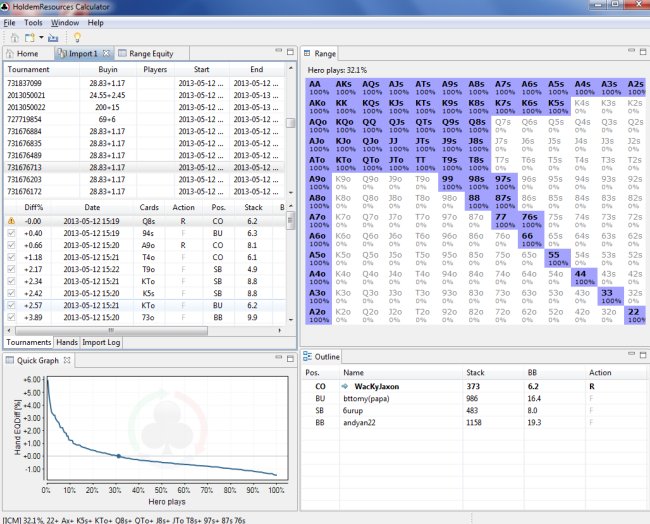This screenshot has width=650, height=524.
Task: Toggle the checkbox for the A9o hand row
Action: click(x=11, y=245)
